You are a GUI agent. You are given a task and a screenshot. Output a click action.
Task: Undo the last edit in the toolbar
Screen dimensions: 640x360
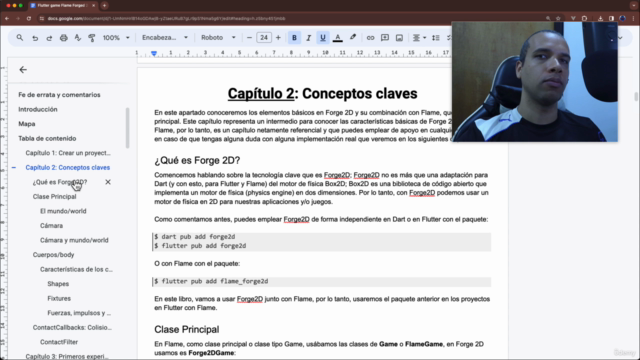35,38
